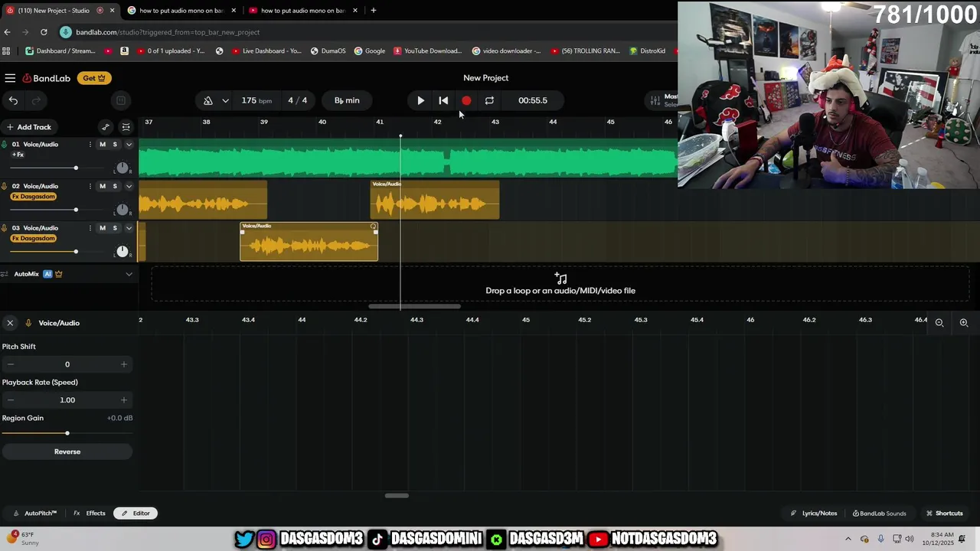Viewport: 980px width, 551px height.
Task: Change the 4 / 4 time signature
Action: click(298, 100)
